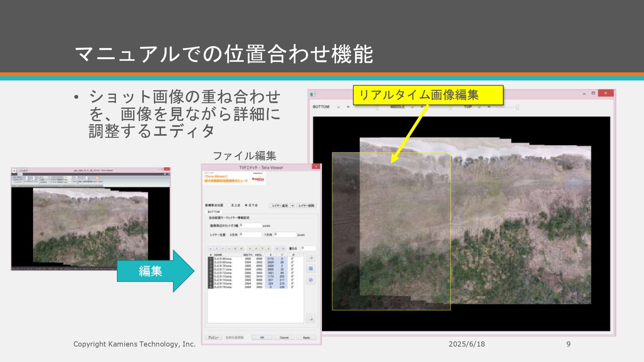This screenshot has height=362, width=644.
Task: Toggle the BOTTOM layer eye visibility icon
Action: tap(348, 107)
